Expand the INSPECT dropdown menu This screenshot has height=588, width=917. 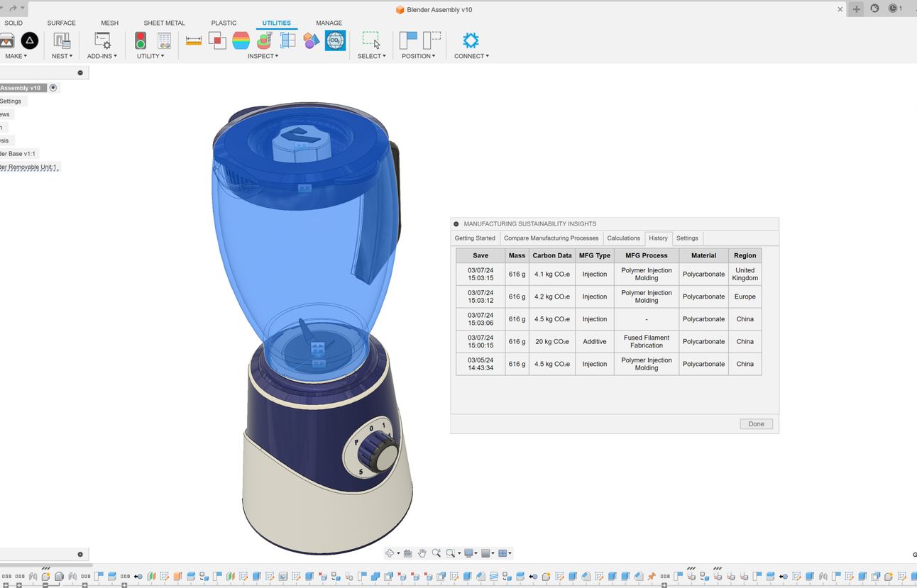(x=263, y=56)
